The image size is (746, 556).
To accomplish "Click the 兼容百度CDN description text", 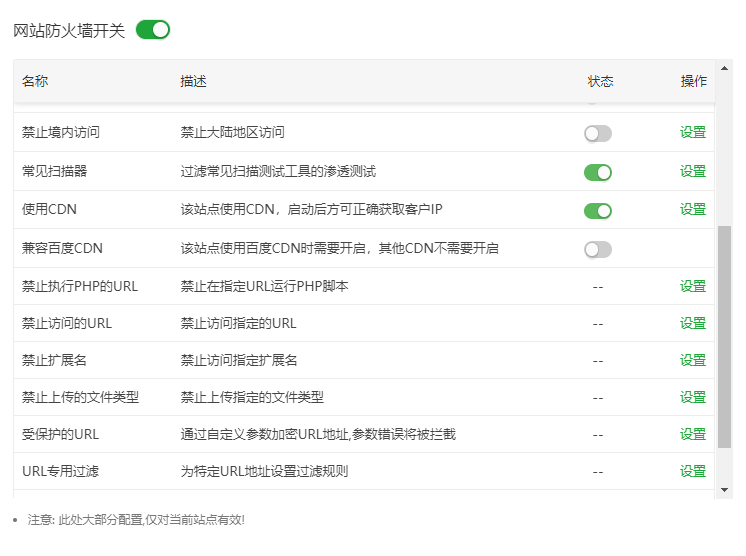I will pos(340,248).
